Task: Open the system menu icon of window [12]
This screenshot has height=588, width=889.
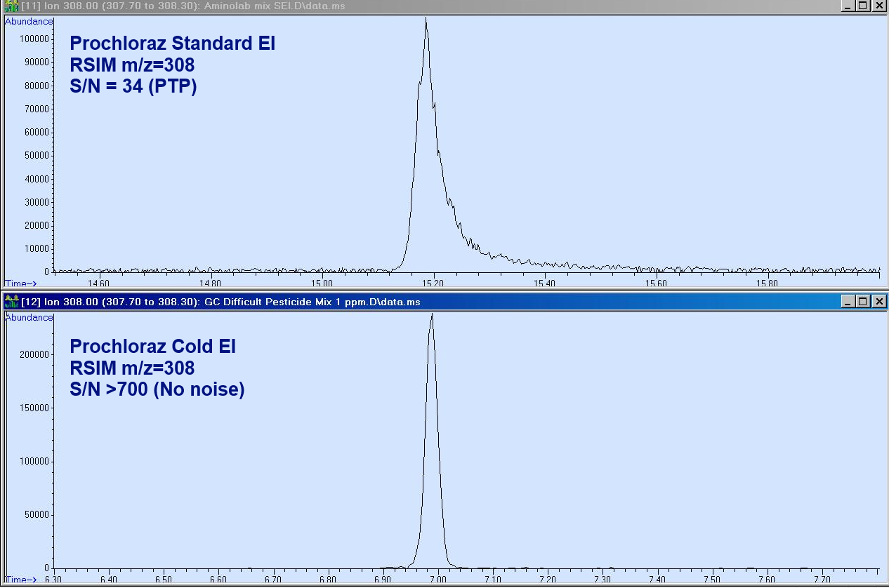Action: point(10,302)
